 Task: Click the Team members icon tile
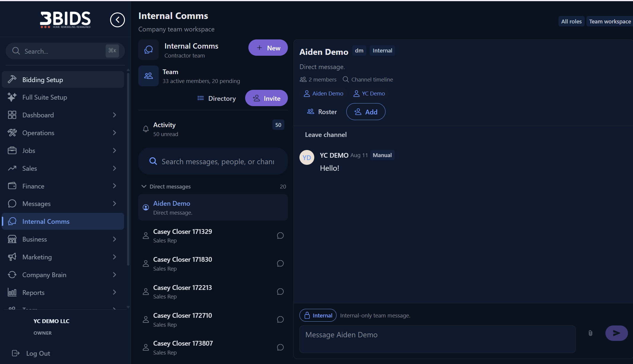pyautogui.click(x=148, y=76)
